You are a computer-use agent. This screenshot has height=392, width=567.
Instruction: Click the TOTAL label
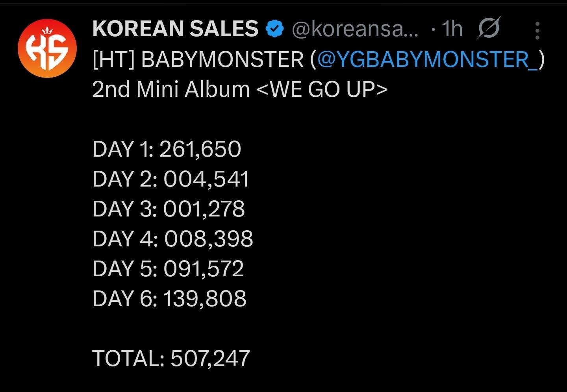(128, 359)
